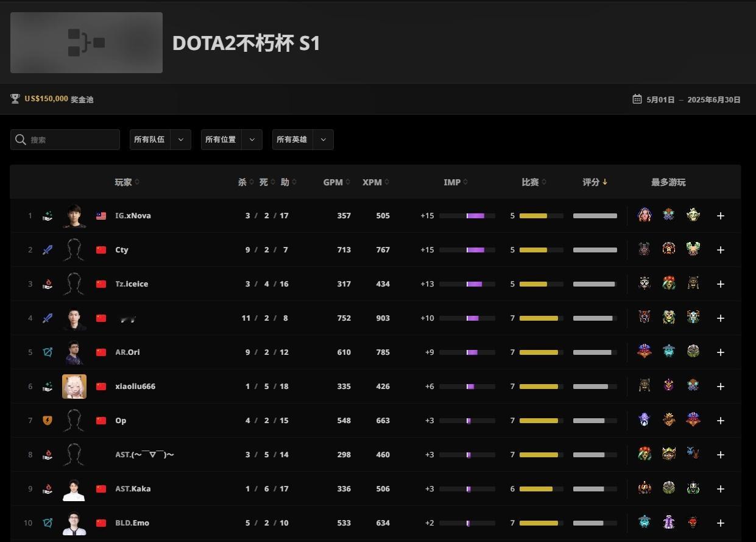756x542 pixels.
Task: Sort table by 比赛 matches column
Action: [x=534, y=182]
